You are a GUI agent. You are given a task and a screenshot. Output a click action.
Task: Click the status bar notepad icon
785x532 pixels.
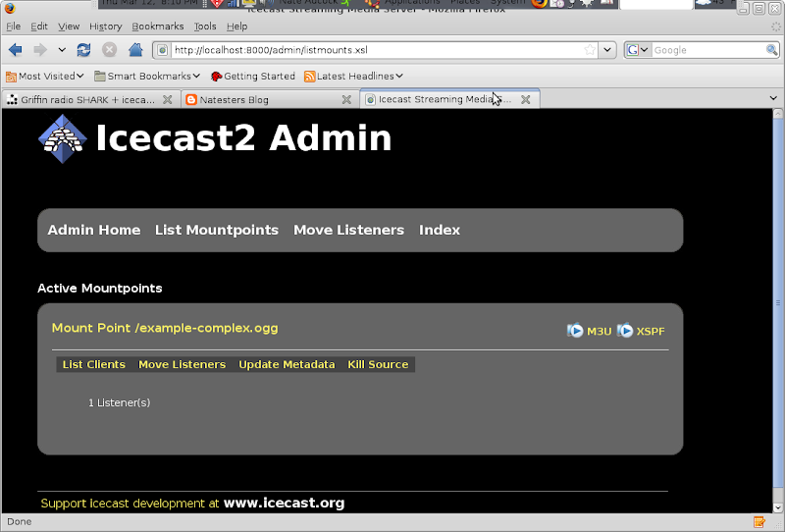pos(759,522)
